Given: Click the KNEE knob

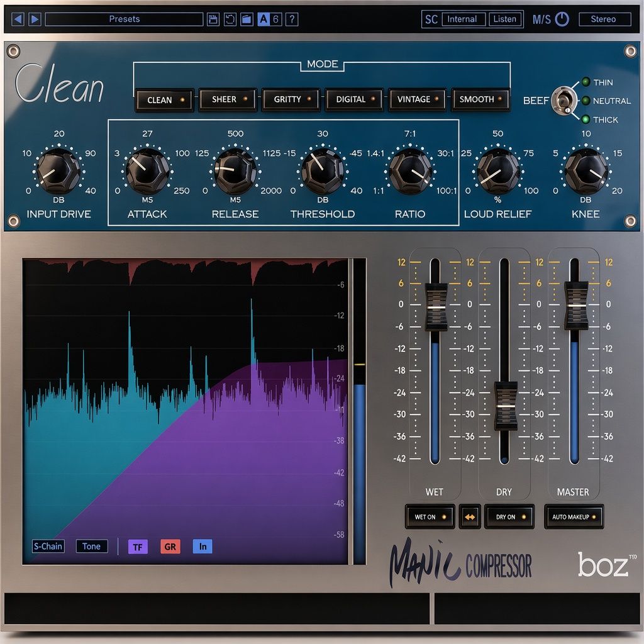Looking at the screenshot, I should pyautogui.click(x=586, y=171).
